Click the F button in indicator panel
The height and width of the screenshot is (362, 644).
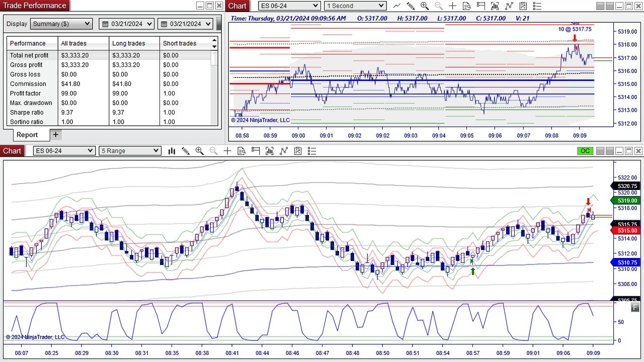coord(635,307)
